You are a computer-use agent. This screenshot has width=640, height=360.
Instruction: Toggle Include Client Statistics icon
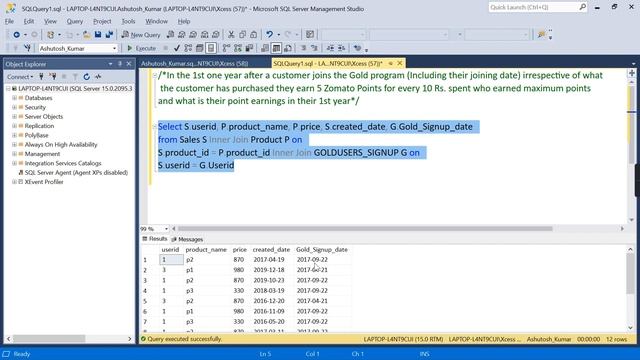(249, 48)
